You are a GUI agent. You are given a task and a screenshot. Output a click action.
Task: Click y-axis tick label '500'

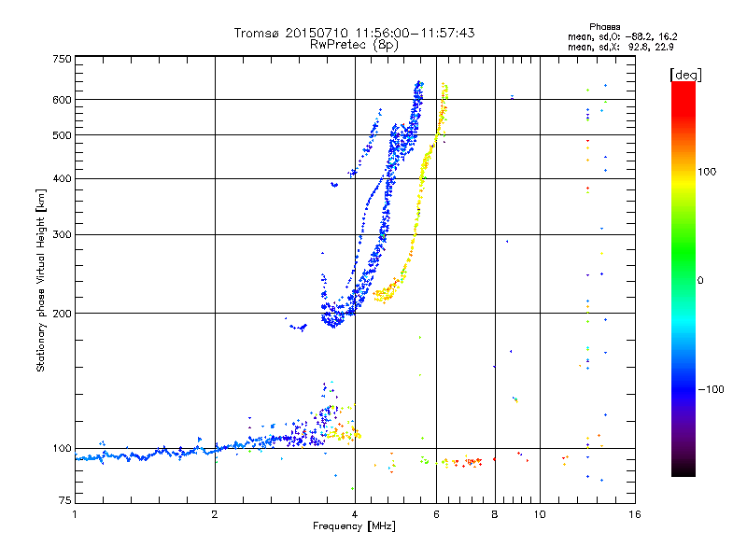pos(62,134)
